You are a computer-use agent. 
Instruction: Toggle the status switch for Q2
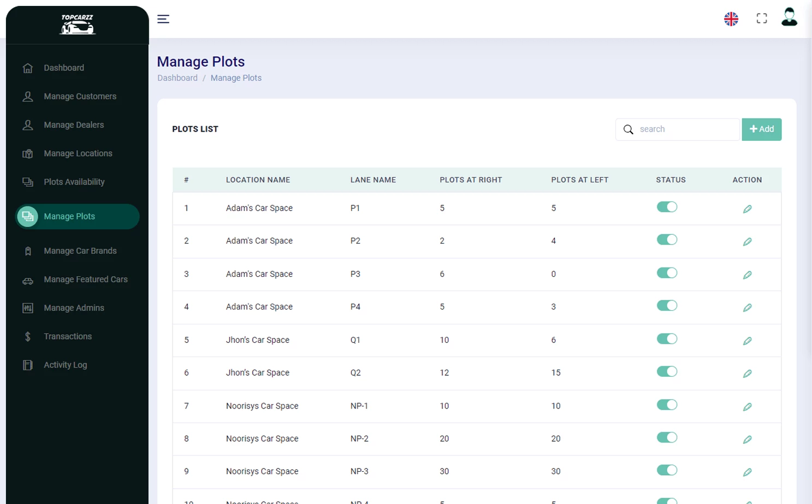(x=667, y=371)
